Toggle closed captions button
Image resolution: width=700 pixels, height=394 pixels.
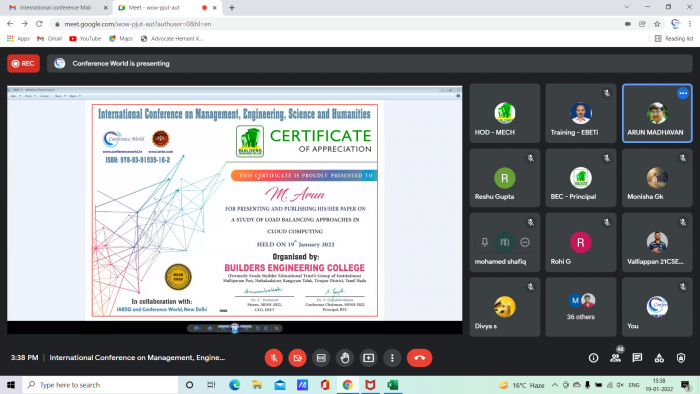click(x=321, y=358)
